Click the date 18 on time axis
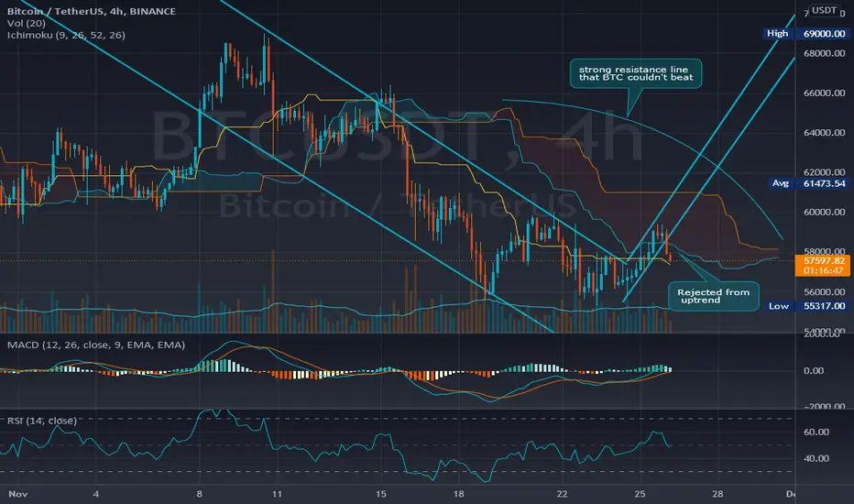 [458, 494]
